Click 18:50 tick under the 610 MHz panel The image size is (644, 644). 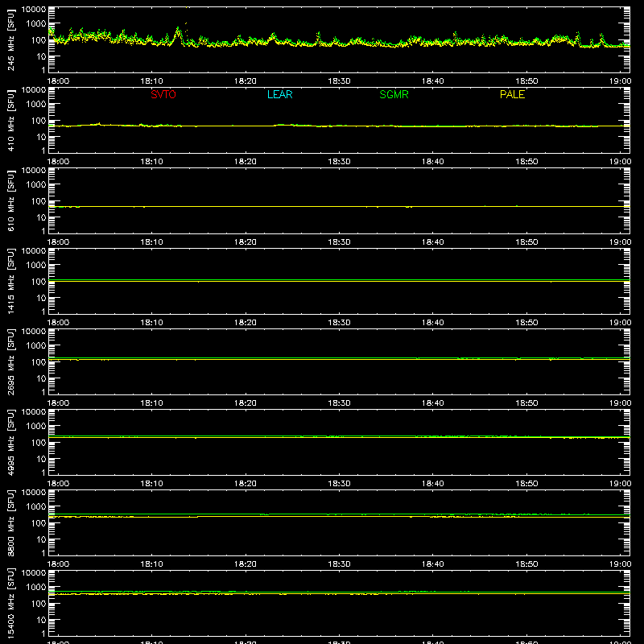click(x=526, y=242)
